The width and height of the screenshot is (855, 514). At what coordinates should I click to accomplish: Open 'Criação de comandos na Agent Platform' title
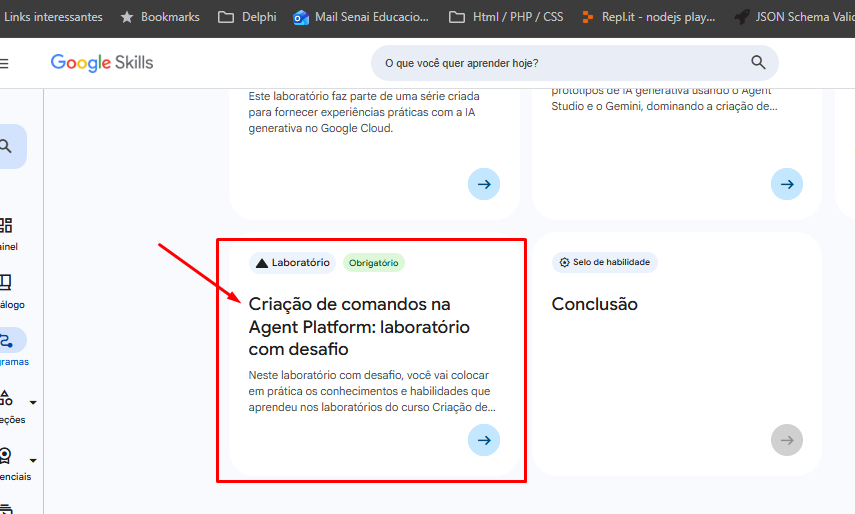[x=359, y=326]
